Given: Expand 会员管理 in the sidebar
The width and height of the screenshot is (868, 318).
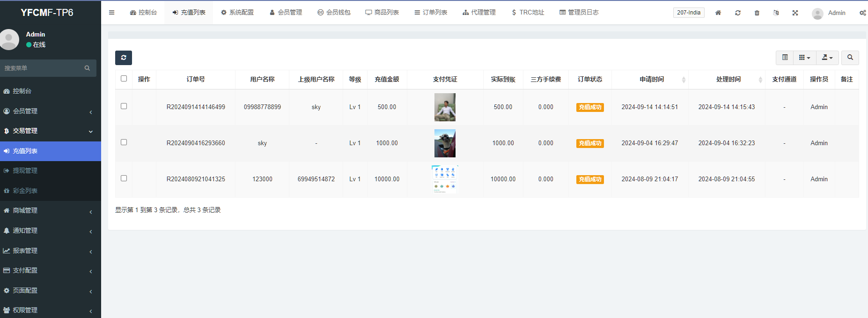Looking at the screenshot, I should coord(51,111).
